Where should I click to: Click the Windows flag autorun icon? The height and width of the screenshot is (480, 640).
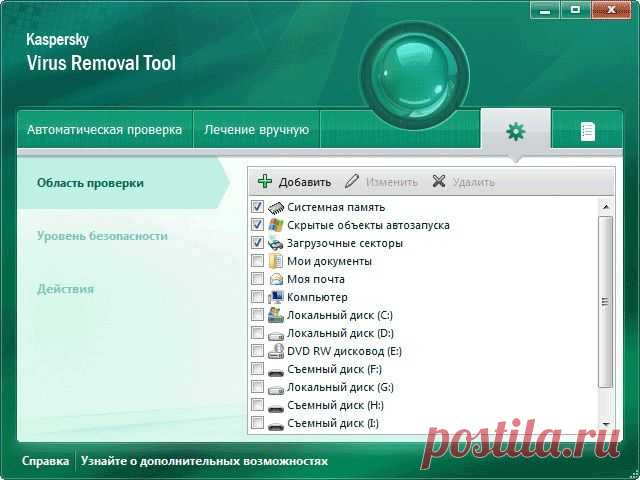(x=276, y=225)
